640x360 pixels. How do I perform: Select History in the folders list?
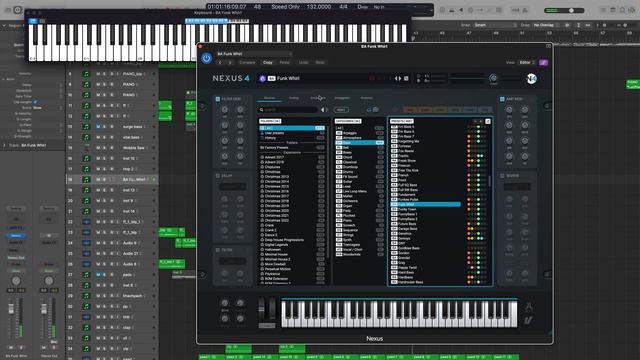tap(292, 138)
